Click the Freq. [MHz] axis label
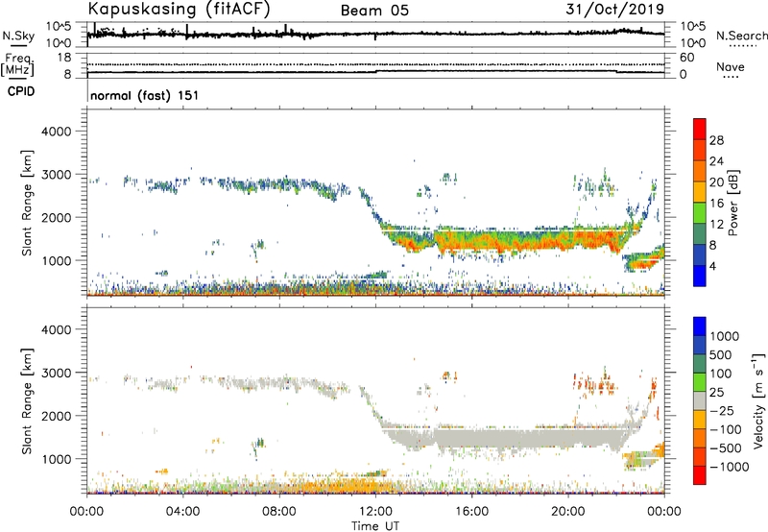The width and height of the screenshot is (768, 532). 18,64
